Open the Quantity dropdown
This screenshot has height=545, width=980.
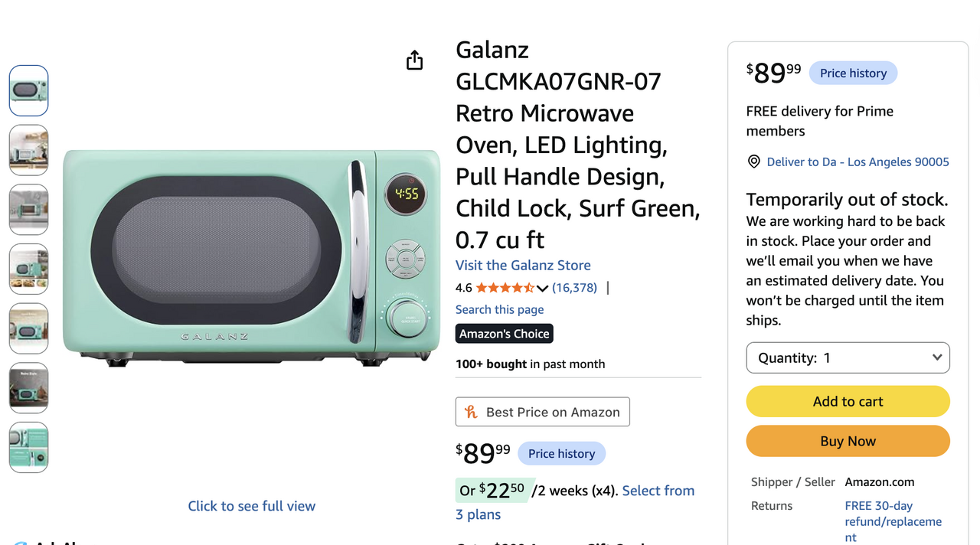coord(848,357)
